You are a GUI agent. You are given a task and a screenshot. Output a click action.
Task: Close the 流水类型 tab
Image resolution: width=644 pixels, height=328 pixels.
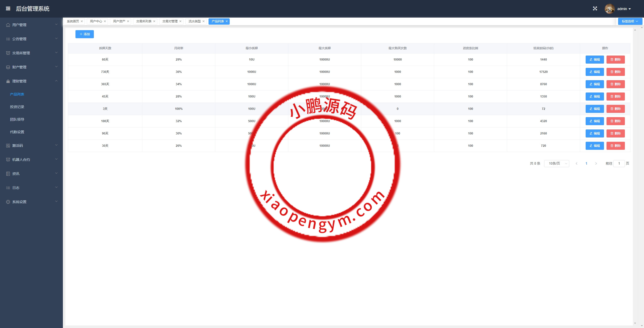[x=204, y=21]
